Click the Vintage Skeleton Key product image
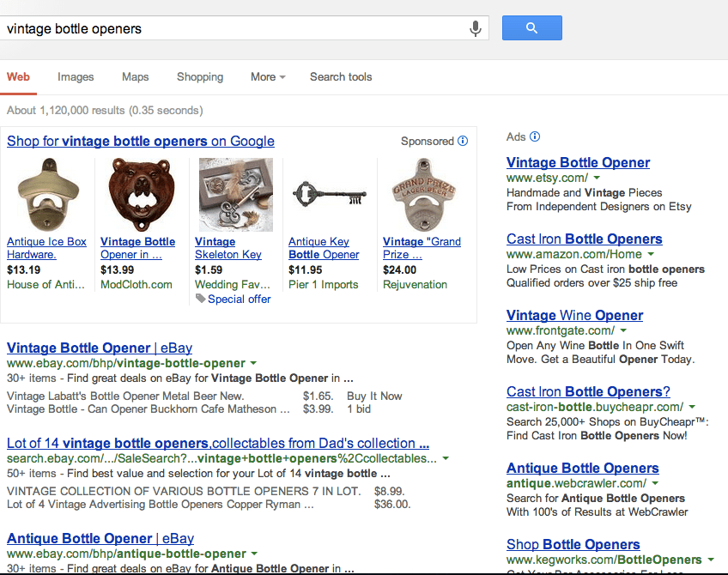This screenshot has width=728, height=575. pyautogui.click(x=236, y=194)
